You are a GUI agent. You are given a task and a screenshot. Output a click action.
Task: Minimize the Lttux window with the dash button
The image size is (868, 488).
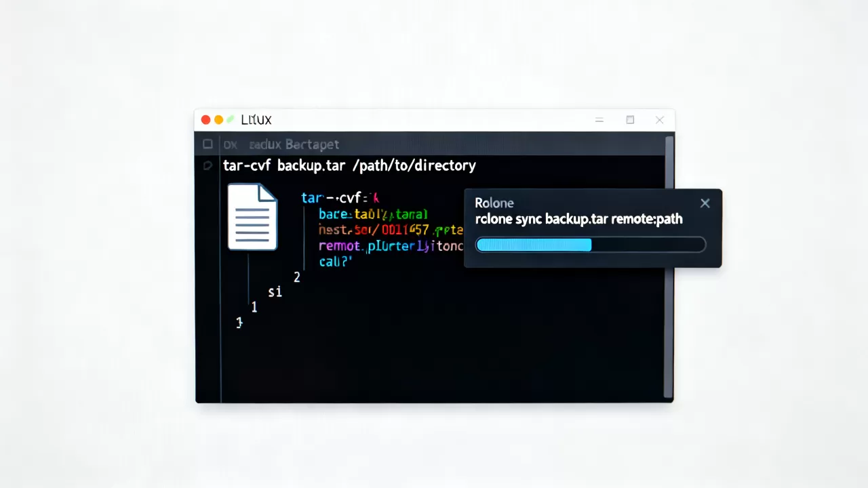[599, 120]
